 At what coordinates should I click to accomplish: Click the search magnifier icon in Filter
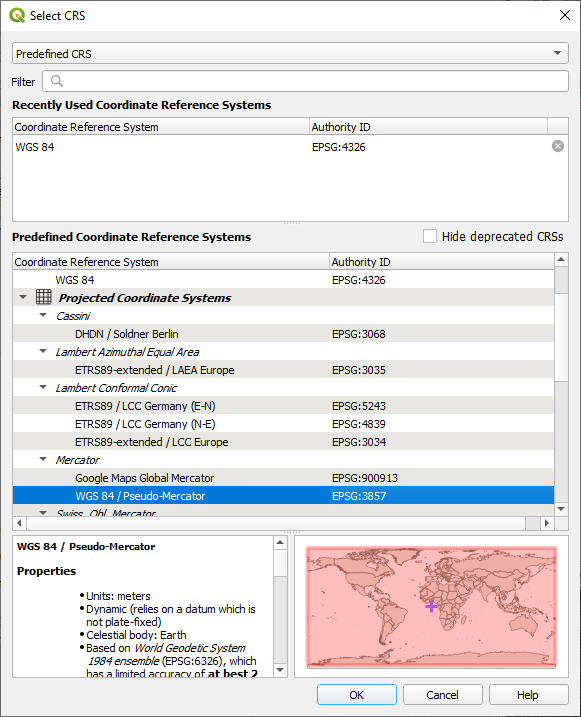click(x=57, y=81)
